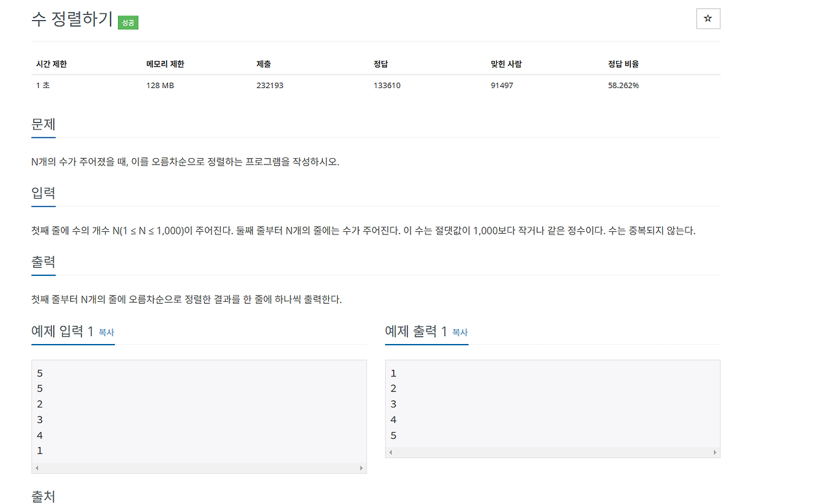The width and height of the screenshot is (830, 504).
Task: Open submissions by clicking 232193 under 제출
Action: (270, 85)
